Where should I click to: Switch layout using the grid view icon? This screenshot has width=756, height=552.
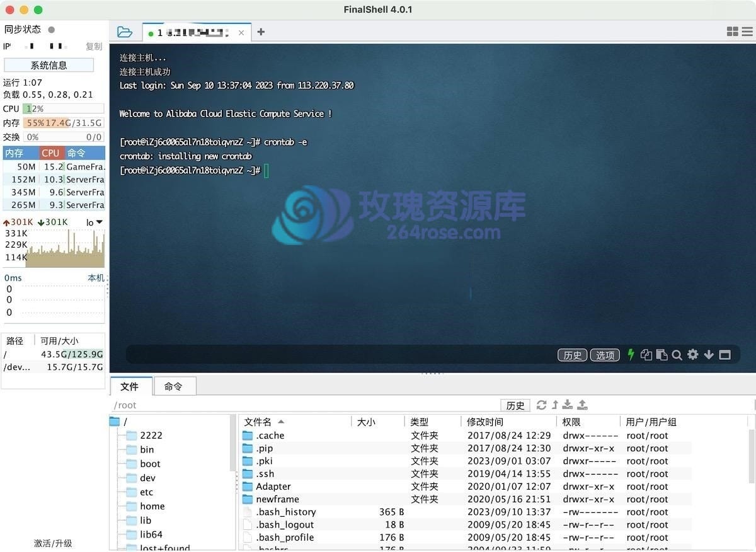tap(733, 32)
